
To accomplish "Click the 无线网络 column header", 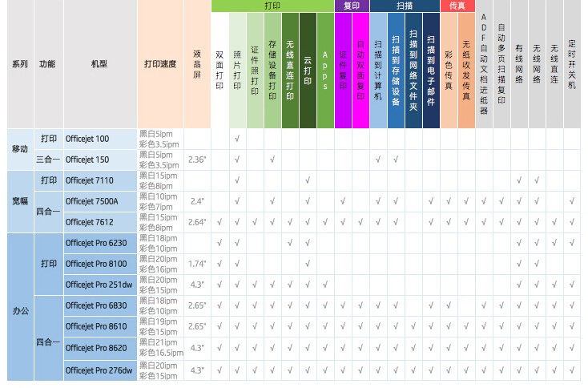I will coord(537,64).
